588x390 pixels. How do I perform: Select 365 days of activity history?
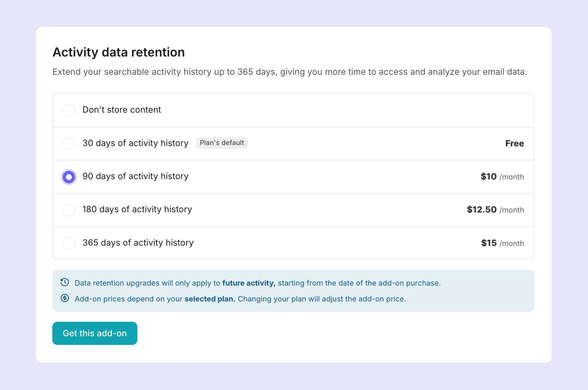[69, 243]
